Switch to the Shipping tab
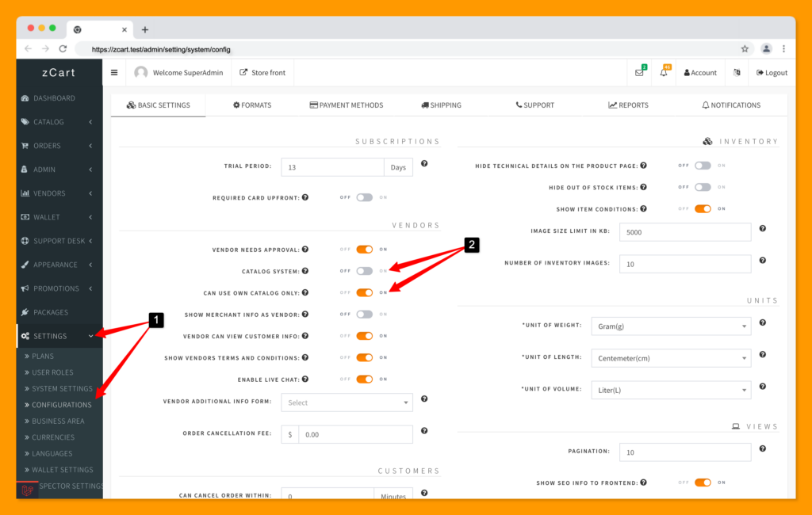This screenshot has height=515, width=812. [441, 105]
